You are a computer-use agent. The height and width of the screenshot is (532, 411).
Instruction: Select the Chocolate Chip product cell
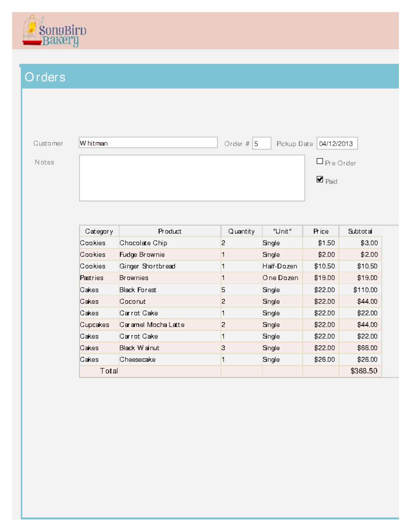tap(170, 243)
